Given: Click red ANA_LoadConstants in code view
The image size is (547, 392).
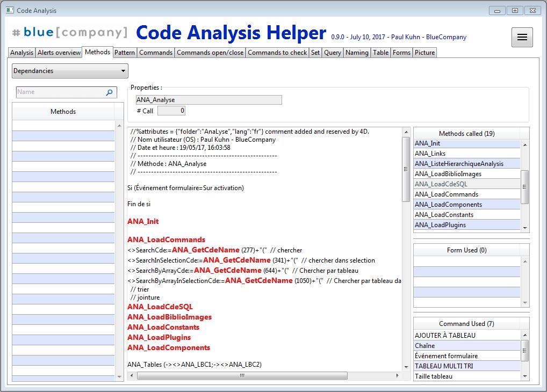Looking at the screenshot, I should coord(163,327).
